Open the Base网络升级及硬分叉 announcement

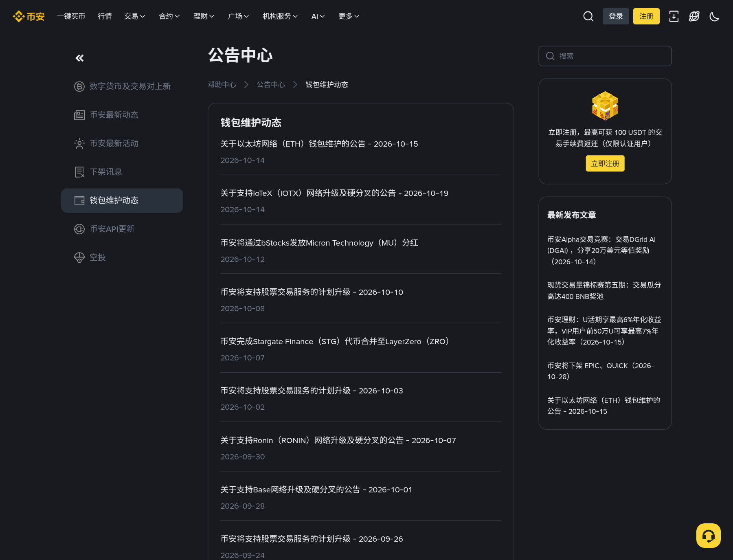(316, 490)
